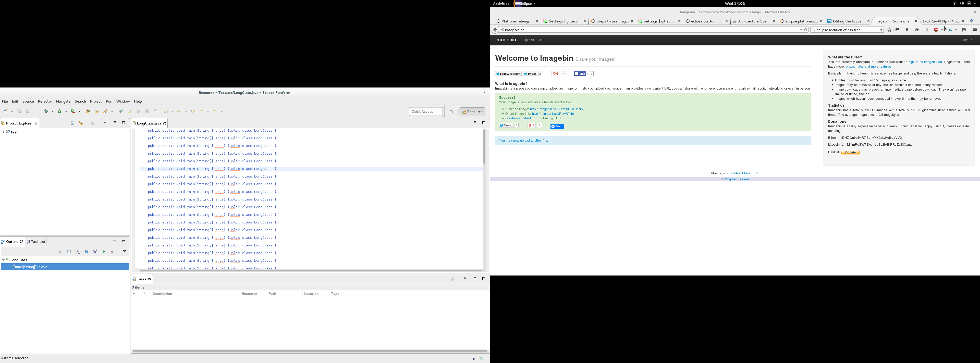Click the Firefox back navigation button
Viewport: 980px width, 363px height.
coord(495,30)
